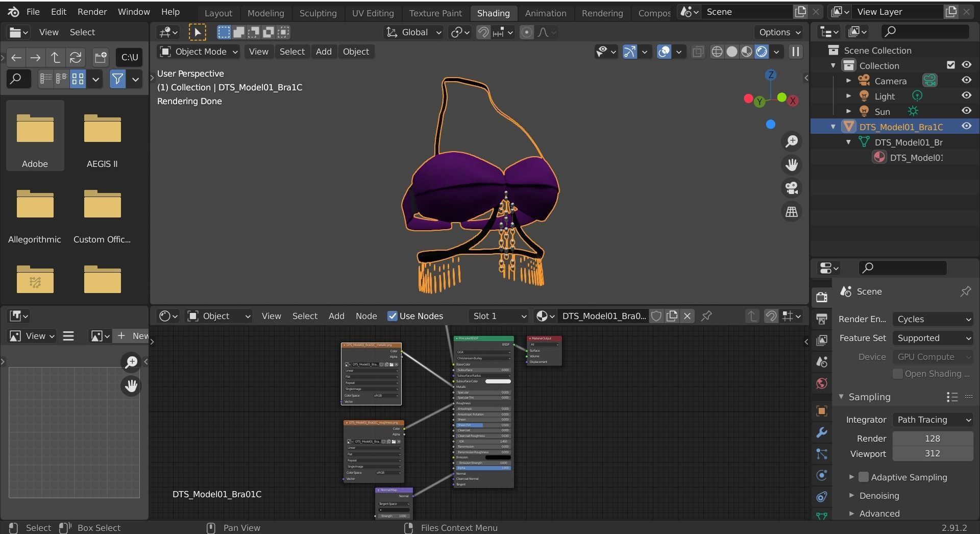Open the Render properties tab
The height and width of the screenshot is (534, 980).
(x=821, y=297)
